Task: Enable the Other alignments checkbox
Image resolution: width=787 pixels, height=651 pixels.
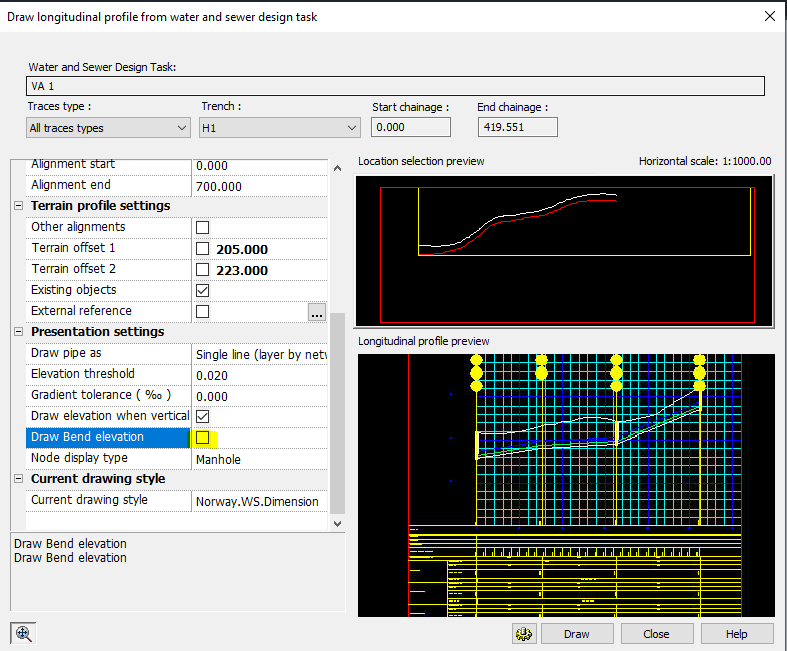Action: point(203,227)
